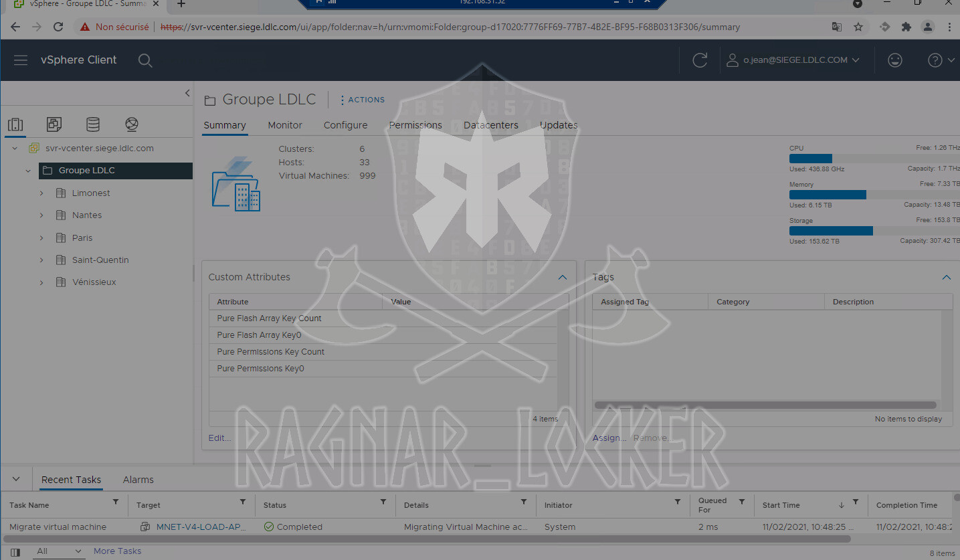The image size is (960, 560).
Task: Select the Recent Tasks tab
Action: [71, 480]
